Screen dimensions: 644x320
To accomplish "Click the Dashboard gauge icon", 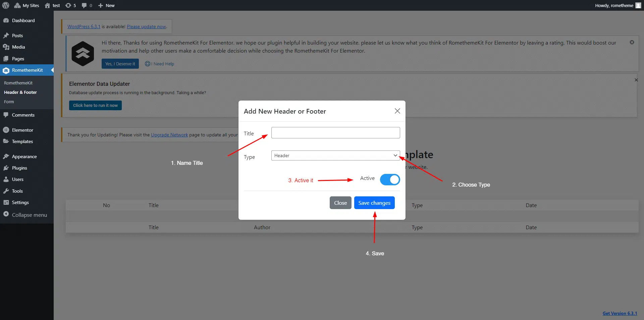I will pos(6,20).
